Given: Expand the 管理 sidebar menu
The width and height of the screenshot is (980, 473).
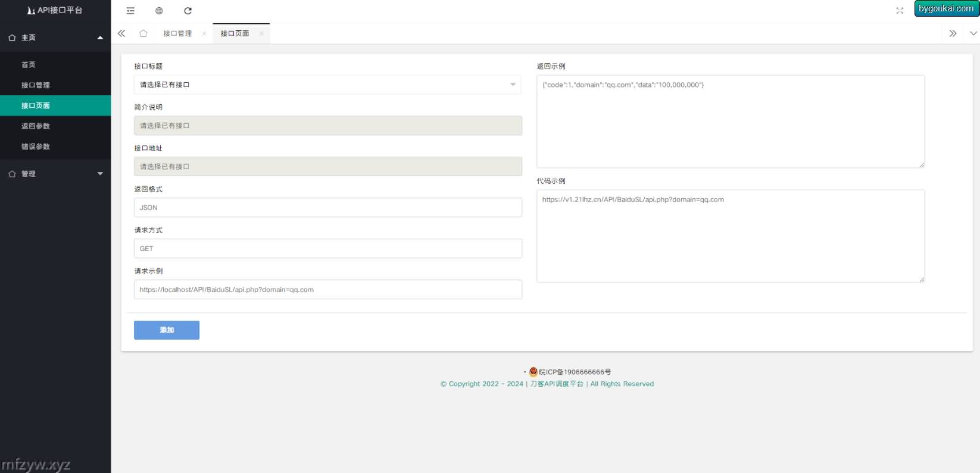Looking at the screenshot, I should click(x=55, y=174).
